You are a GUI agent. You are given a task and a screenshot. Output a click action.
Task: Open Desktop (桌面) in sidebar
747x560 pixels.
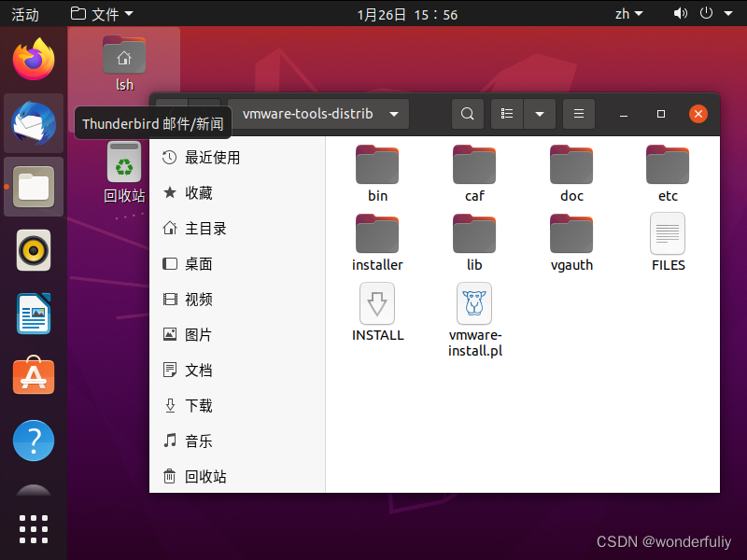pyautogui.click(x=237, y=264)
